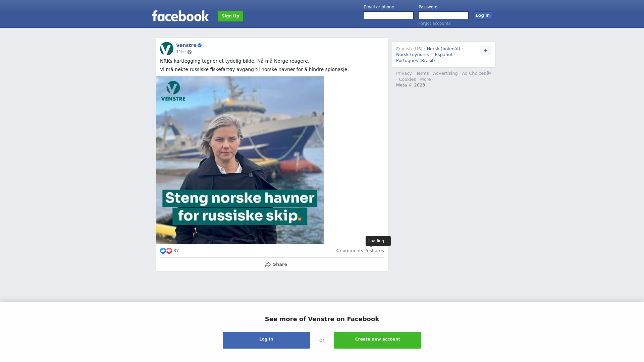The height and width of the screenshot is (362, 644).
Task: Expand the More footer dropdown
Action: [x=427, y=79]
